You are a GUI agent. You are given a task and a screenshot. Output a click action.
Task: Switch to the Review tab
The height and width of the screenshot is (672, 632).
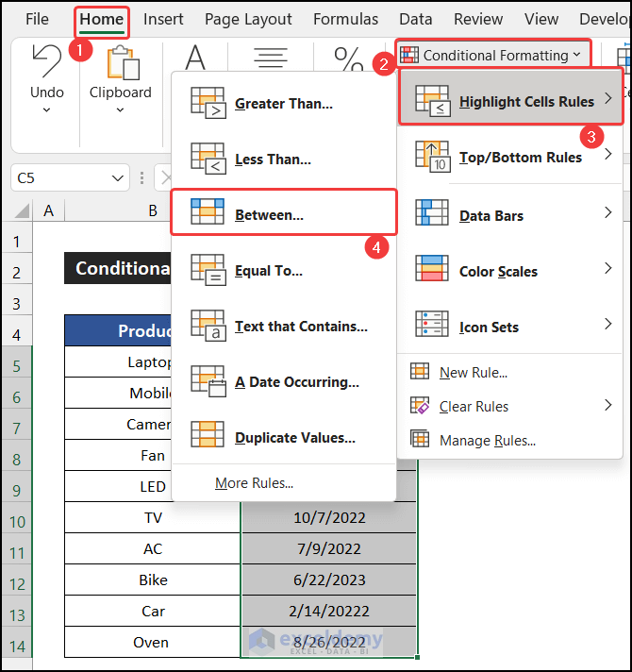pyautogui.click(x=478, y=19)
